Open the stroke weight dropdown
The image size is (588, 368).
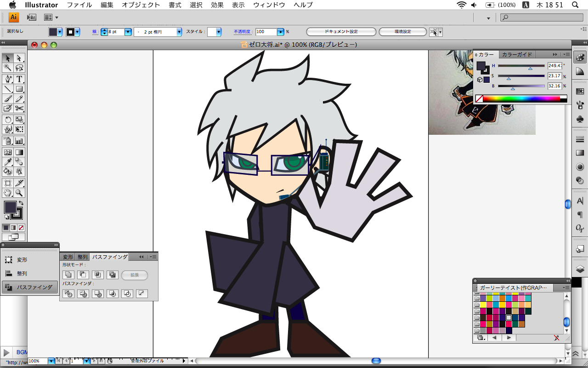click(x=128, y=32)
